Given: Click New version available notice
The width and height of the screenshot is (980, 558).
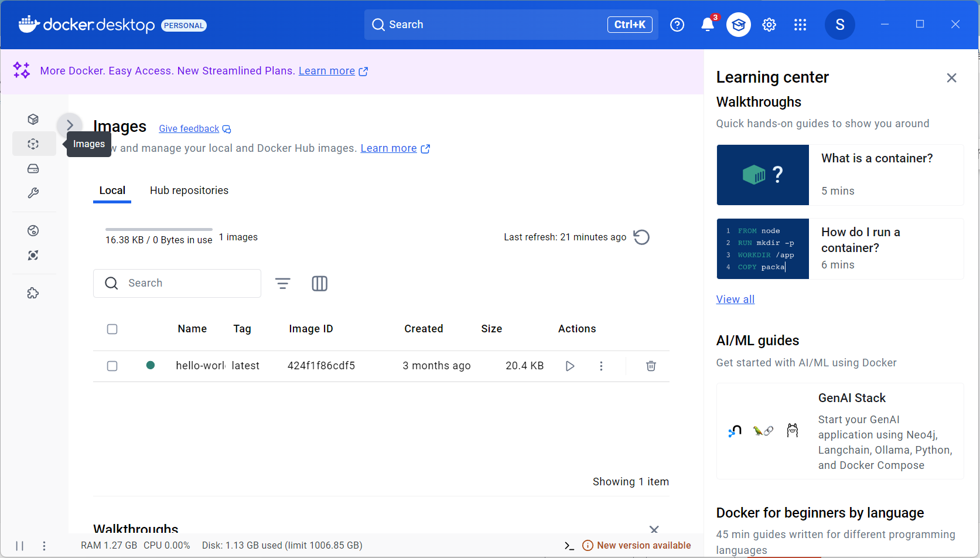Looking at the screenshot, I should click(637, 546).
